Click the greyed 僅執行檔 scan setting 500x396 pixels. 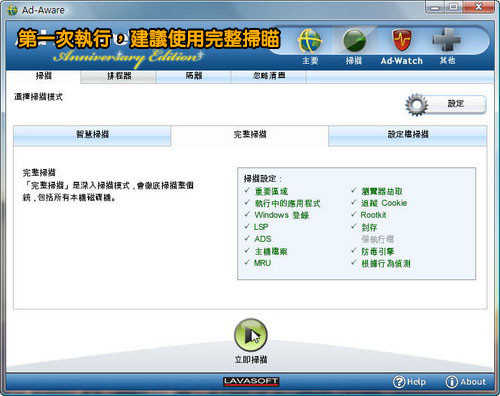pyautogui.click(x=378, y=239)
